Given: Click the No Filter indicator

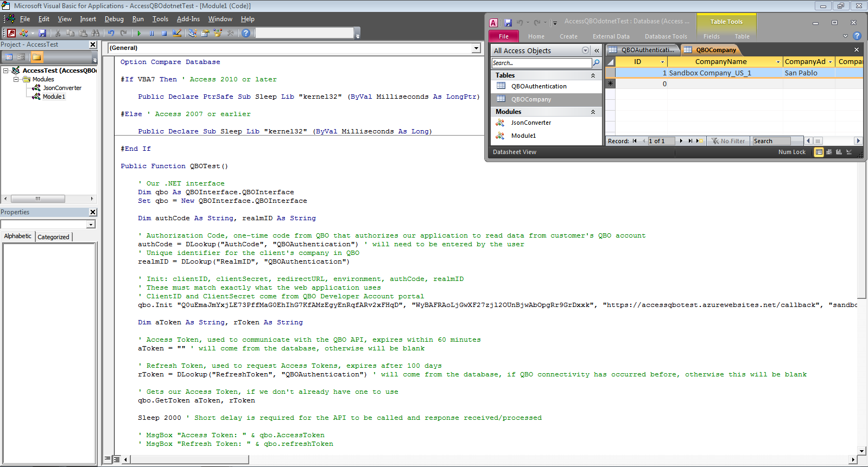Looking at the screenshot, I should tap(728, 141).
